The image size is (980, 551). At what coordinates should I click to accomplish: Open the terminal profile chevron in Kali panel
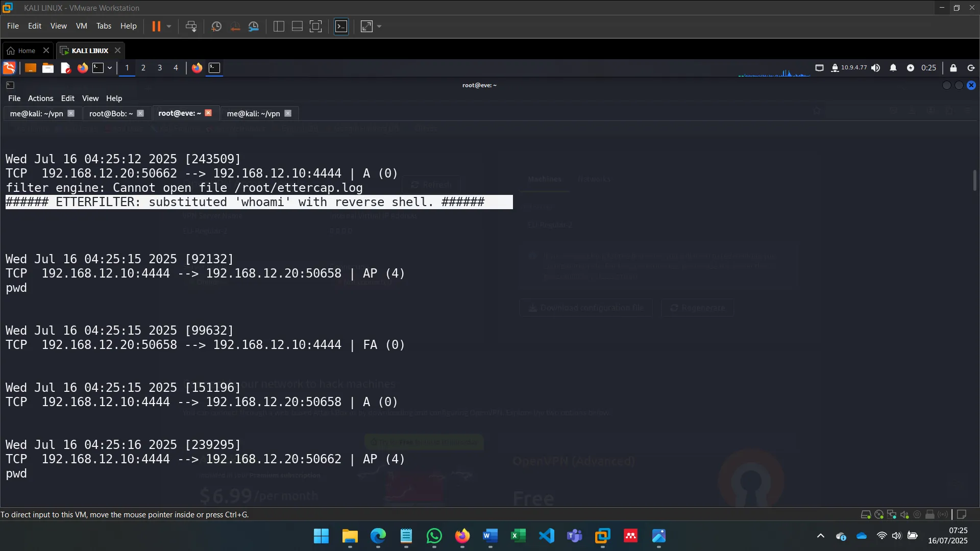[x=109, y=68]
